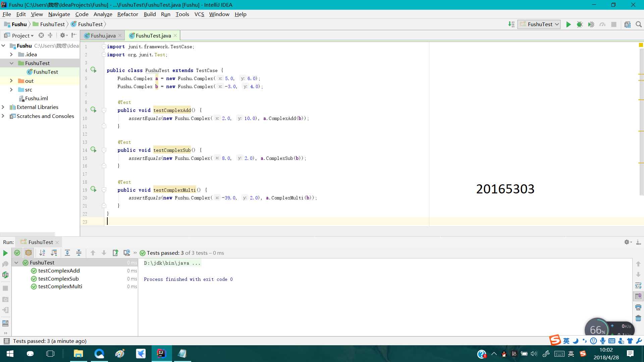Screen dimensions: 644x362
Task: Open Fushu.iml file in project tree
Action: click(36, 98)
